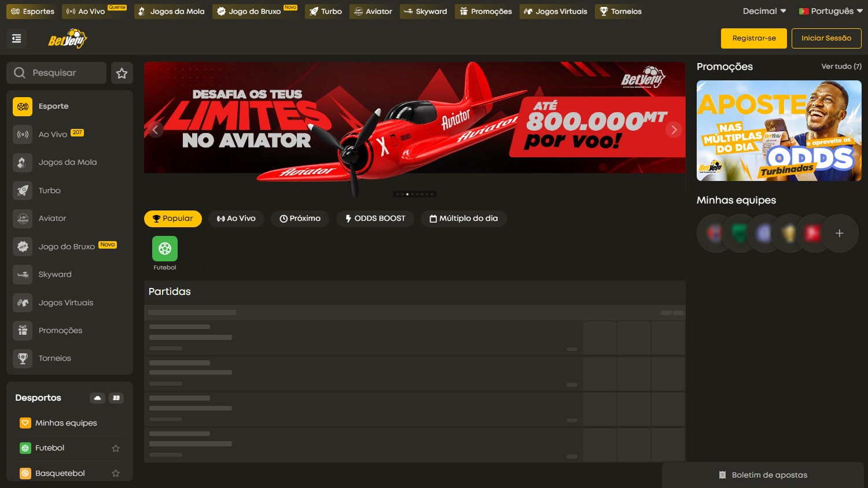Go to the next banner slide
Image resolution: width=868 pixels, height=488 pixels.
click(674, 130)
